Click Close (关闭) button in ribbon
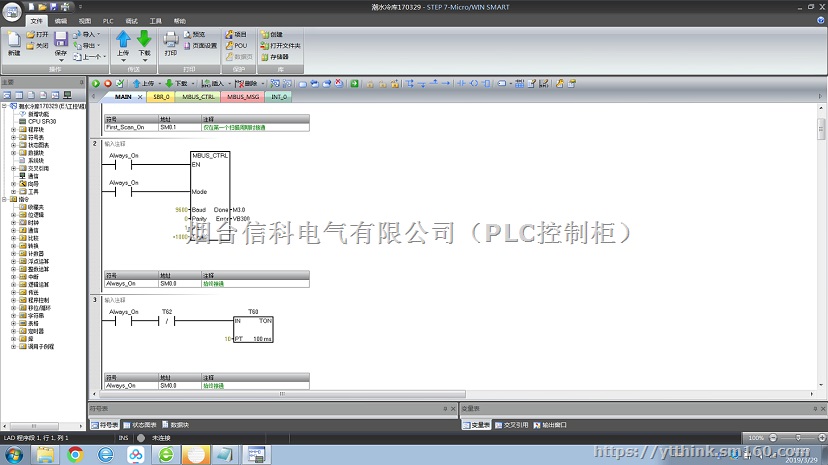The height and width of the screenshot is (465, 828). pos(37,46)
